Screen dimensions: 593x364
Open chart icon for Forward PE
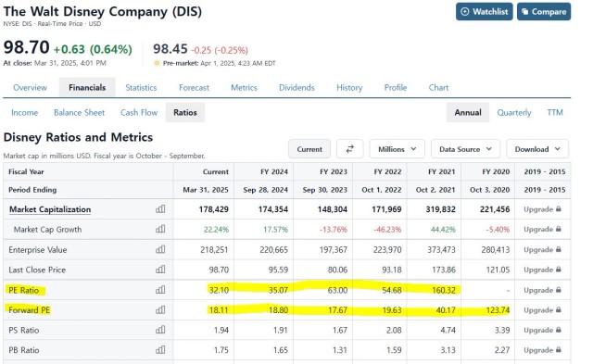[x=160, y=310]
